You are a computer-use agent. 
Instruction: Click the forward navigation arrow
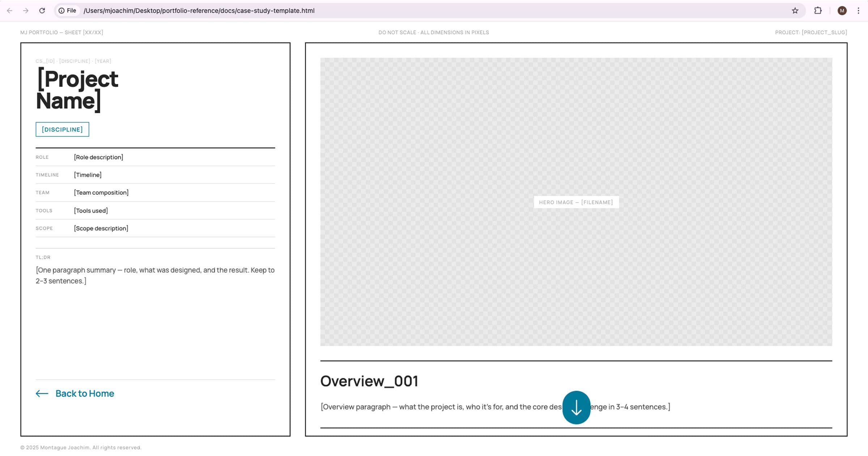26,10
